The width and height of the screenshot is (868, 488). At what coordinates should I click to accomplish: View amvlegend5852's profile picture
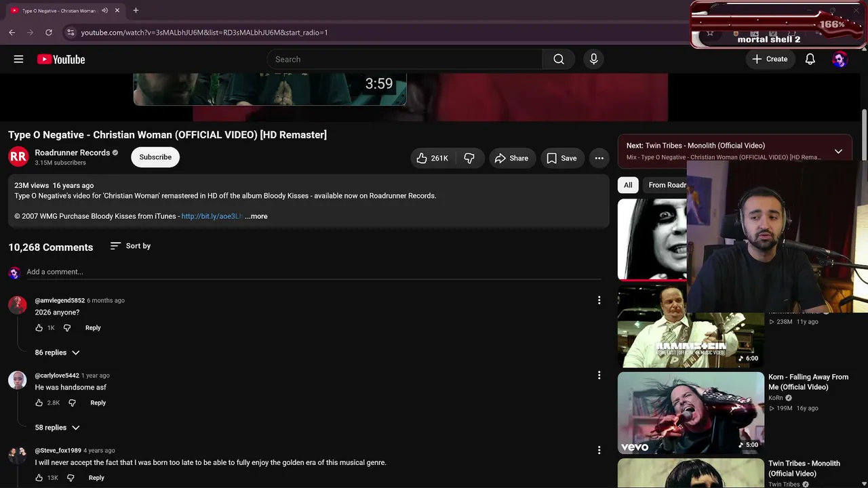17,305
